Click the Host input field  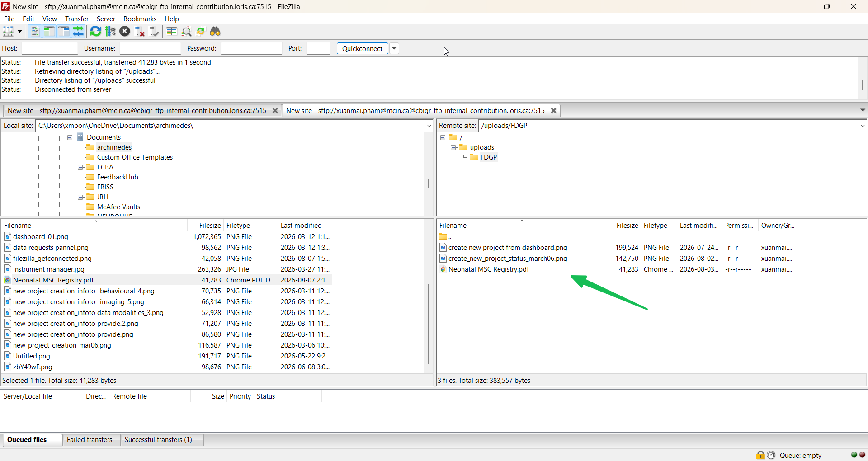[x=50, y=48]
